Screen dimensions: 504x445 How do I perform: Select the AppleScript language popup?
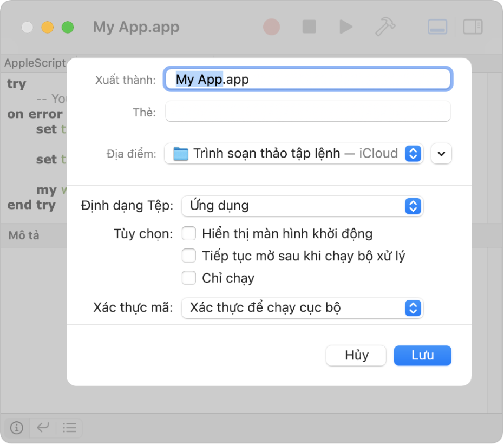pos(35,63)
